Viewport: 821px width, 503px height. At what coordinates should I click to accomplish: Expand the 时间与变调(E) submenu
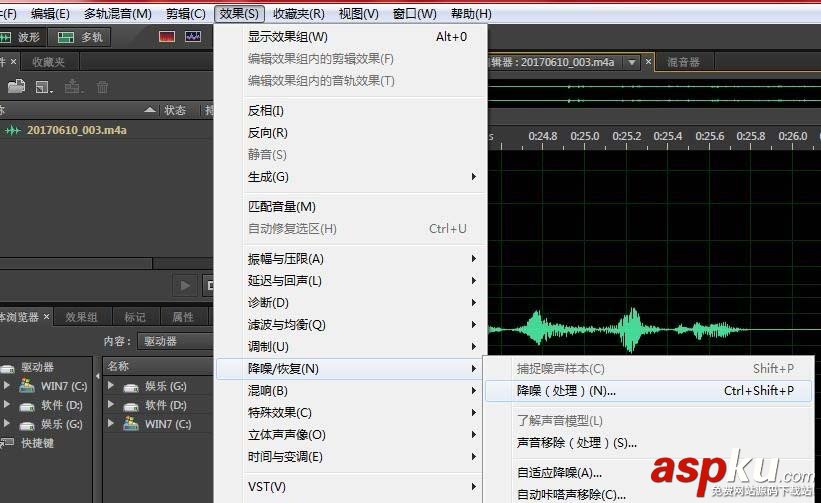click(x=351, y=456)
